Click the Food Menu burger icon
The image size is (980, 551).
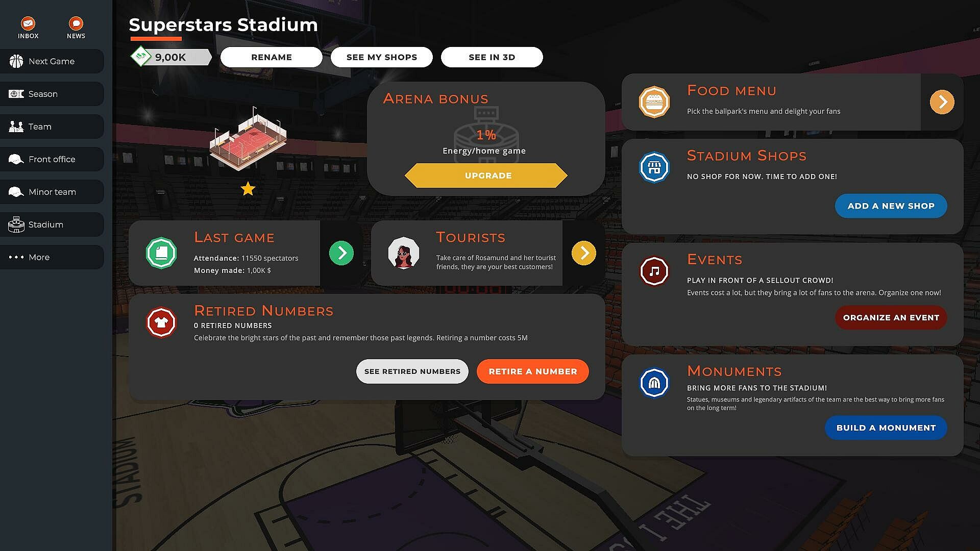654,102
